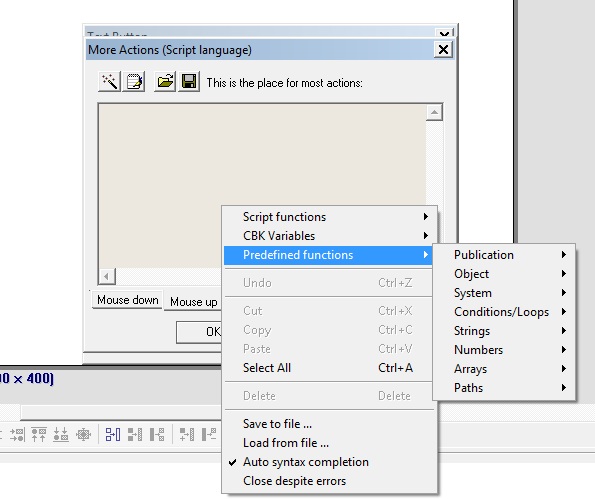Open the script notepad editor icon
The image size is (595, 499).
tap(134, 81)
